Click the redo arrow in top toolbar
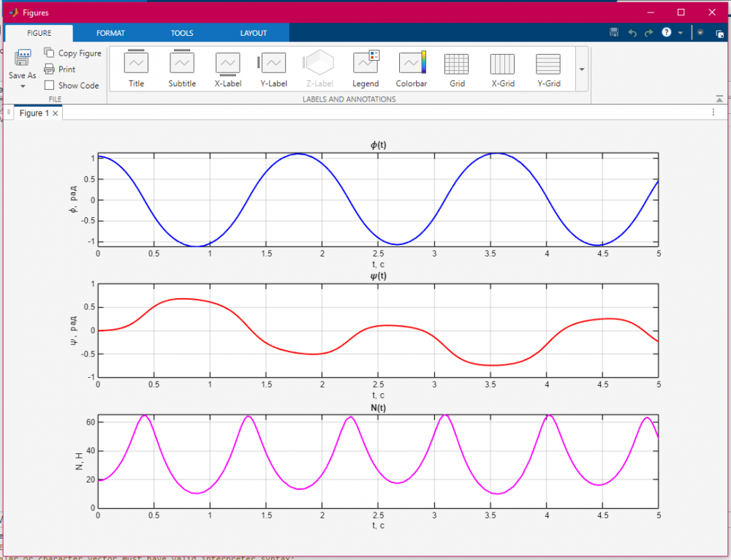Screen dimensions: 731x560 (648, 33)
